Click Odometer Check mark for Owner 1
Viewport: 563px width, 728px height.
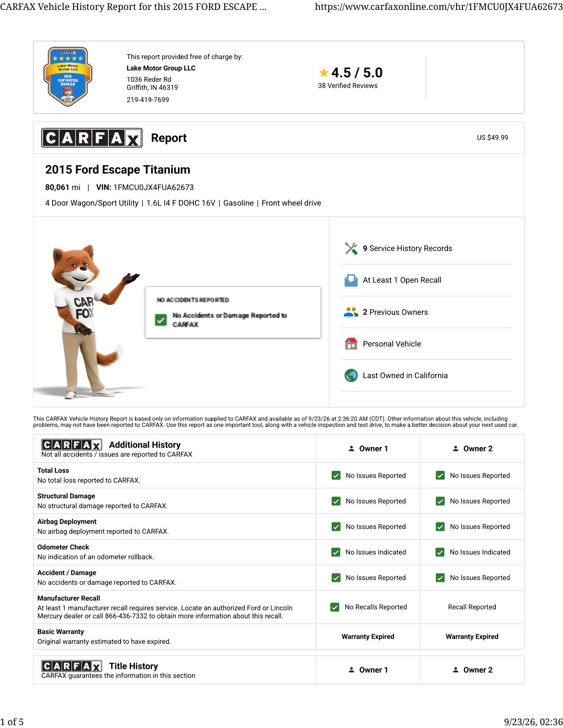tap(336, 552)
